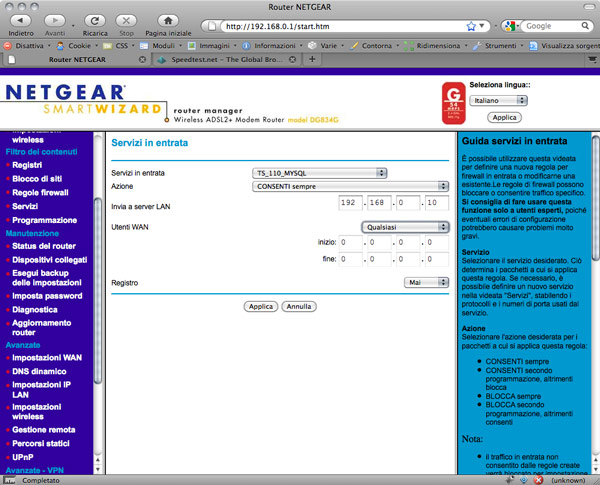Image resolution: width=600 pixels, height=485 pixels.
Task: Bookmark page with the star icon
Action: (x=471, y=26)
